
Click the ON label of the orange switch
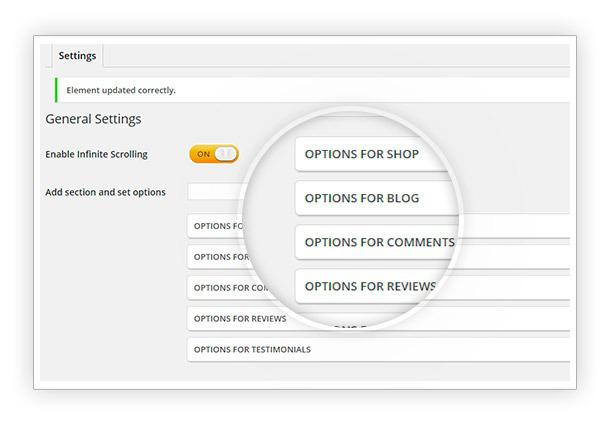pyautogui.click(x=203, y=154)
